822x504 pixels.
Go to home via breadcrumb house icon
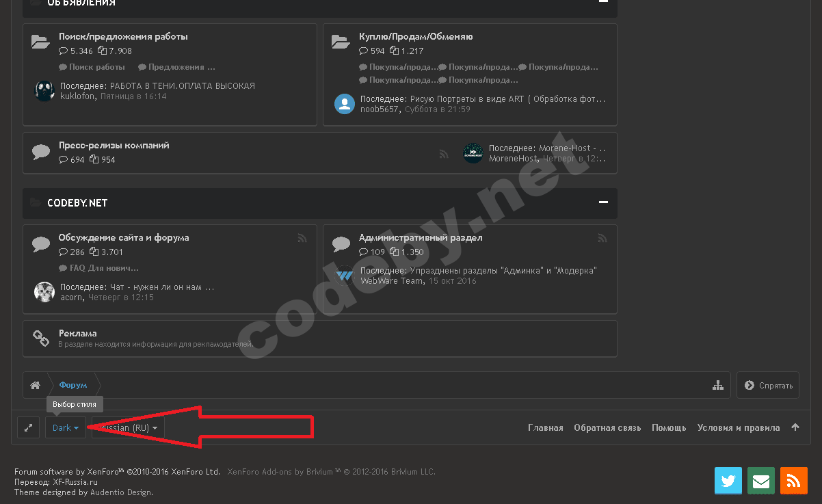pos(35,386)
